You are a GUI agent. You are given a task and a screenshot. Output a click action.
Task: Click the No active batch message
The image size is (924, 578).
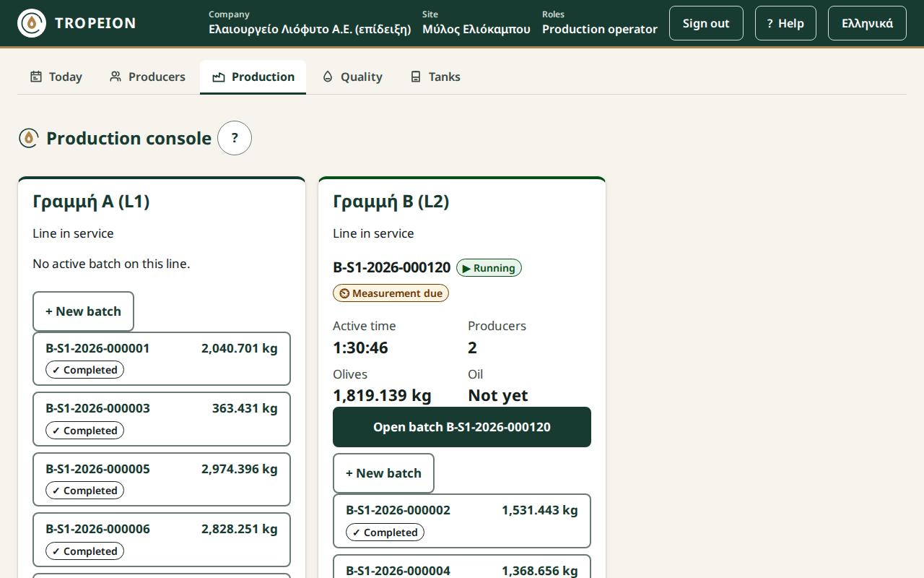(x=111, y=264)
